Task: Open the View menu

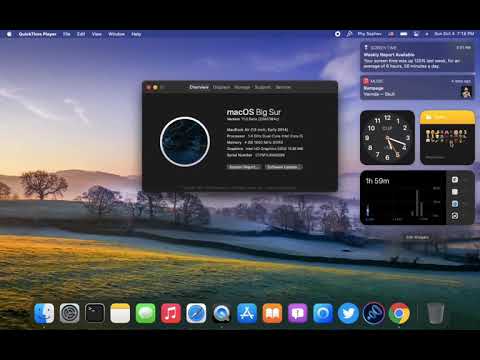Action: (97, 34)
